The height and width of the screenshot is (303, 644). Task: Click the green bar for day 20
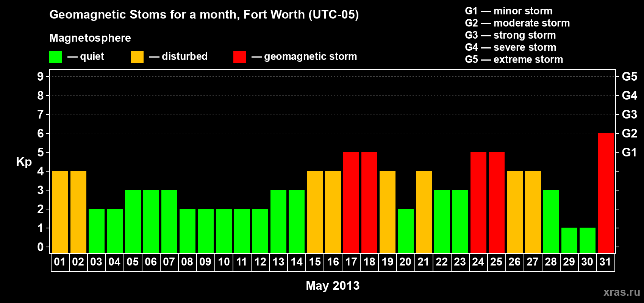405,231
